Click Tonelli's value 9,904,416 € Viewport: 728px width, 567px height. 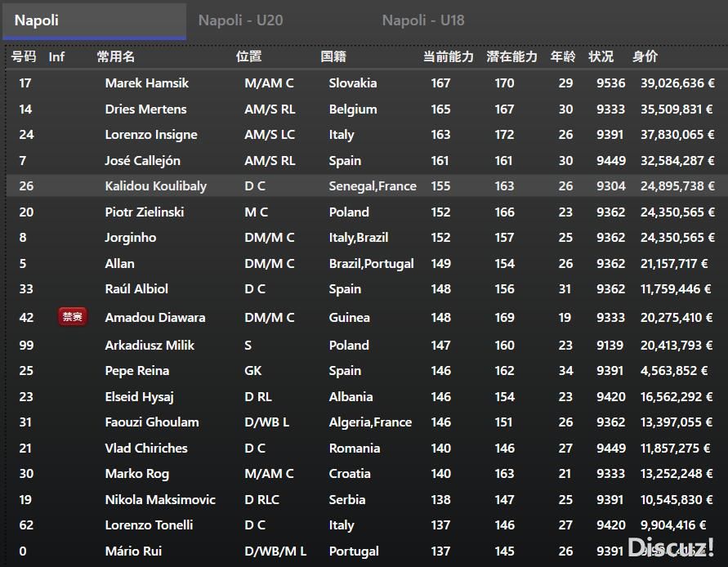pyautogui.click(x=673, y=525)
